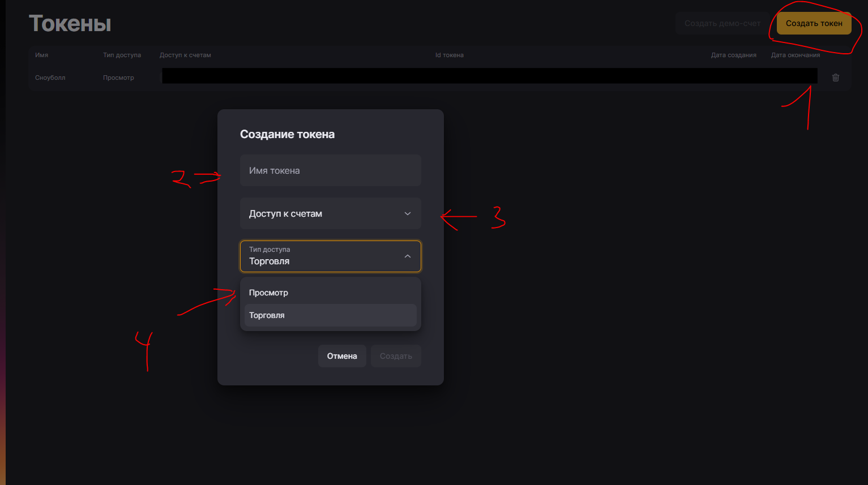The image size is (868, 485).
Task: Click the Создать демо-счет button
Action: coord(722,23)
